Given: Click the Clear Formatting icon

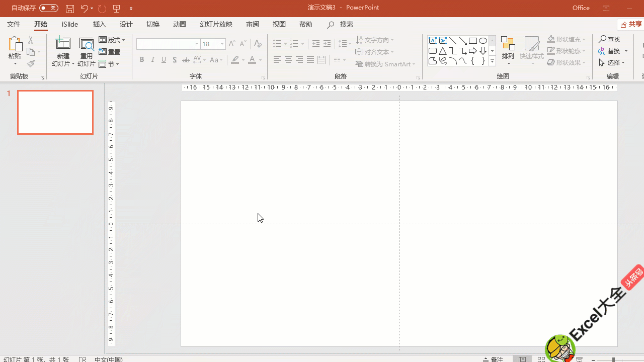Looking at the screenshot, I should [x=258, y=44].
